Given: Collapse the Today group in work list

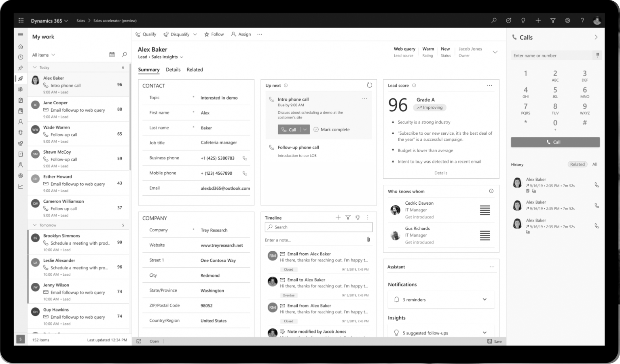Looking at the screenshot, I should (35, 68).
